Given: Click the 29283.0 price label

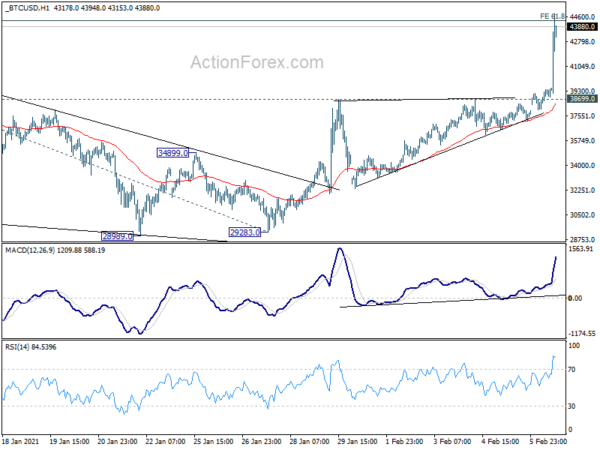Looking at the screenshot, I should [x=245, y=232].
